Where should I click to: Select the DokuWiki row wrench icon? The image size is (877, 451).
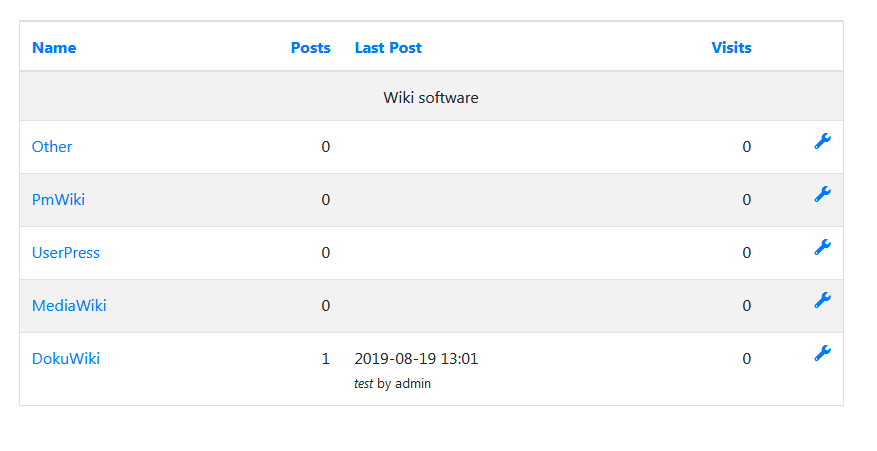pos(822,354)
